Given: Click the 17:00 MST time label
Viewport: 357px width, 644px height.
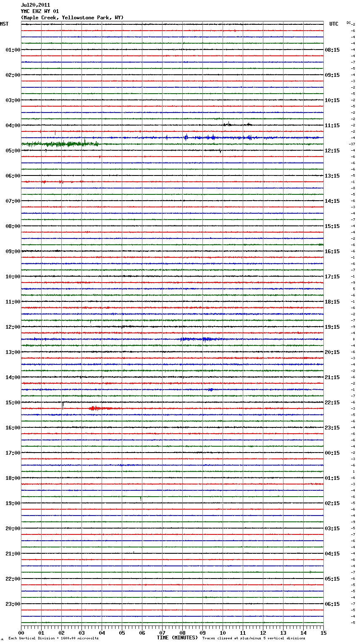Looking at the screenshot, I should [x=13, y=453].
